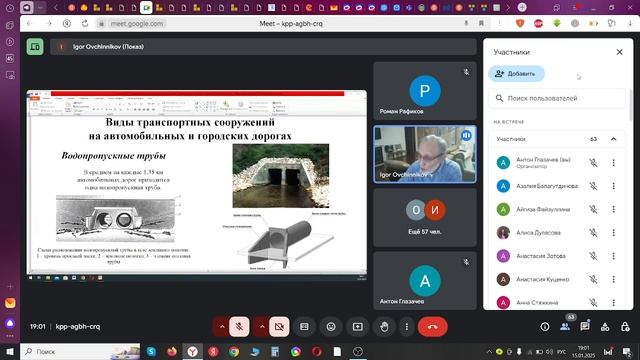Show hidden tray icons chevron
This screenshot has height=360, width=640.
489,351
